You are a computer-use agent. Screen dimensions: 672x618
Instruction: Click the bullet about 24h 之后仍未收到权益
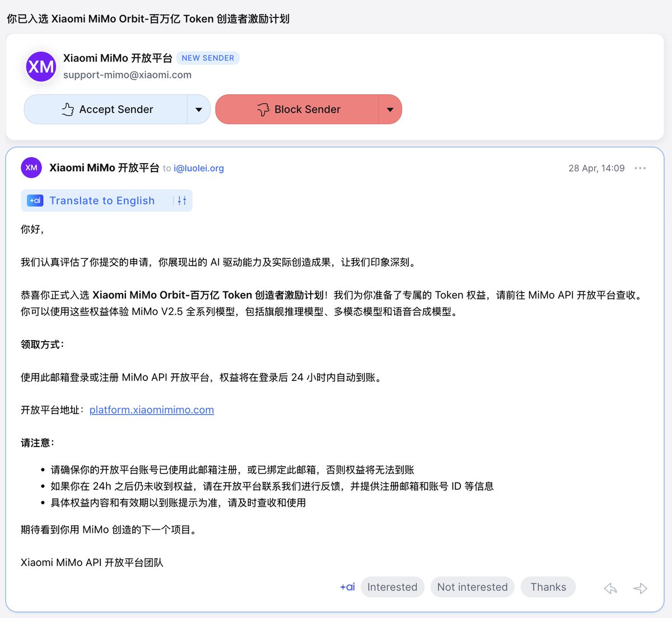coord(272,486)
